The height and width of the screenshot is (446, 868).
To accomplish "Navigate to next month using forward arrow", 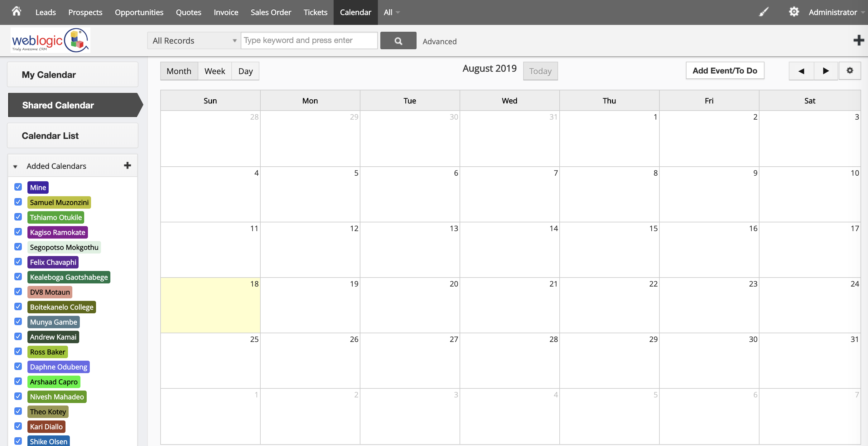I will click(x=826, y=71).
